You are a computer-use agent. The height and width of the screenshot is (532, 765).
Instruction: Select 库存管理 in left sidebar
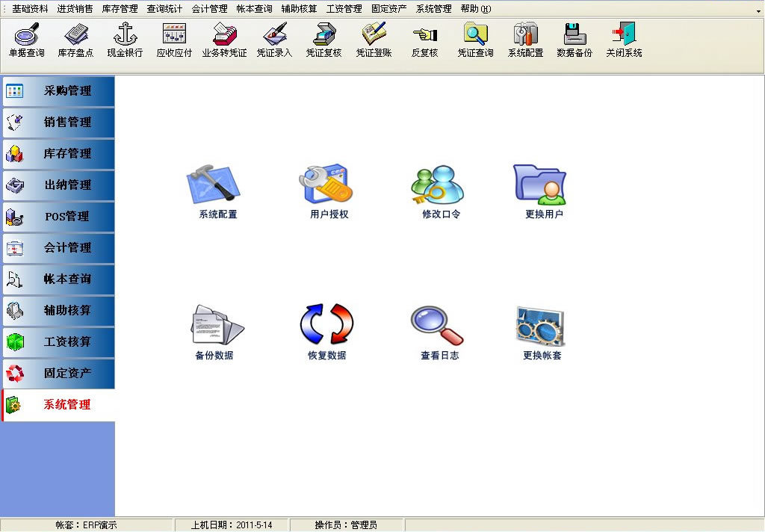(x=58, y=154)
